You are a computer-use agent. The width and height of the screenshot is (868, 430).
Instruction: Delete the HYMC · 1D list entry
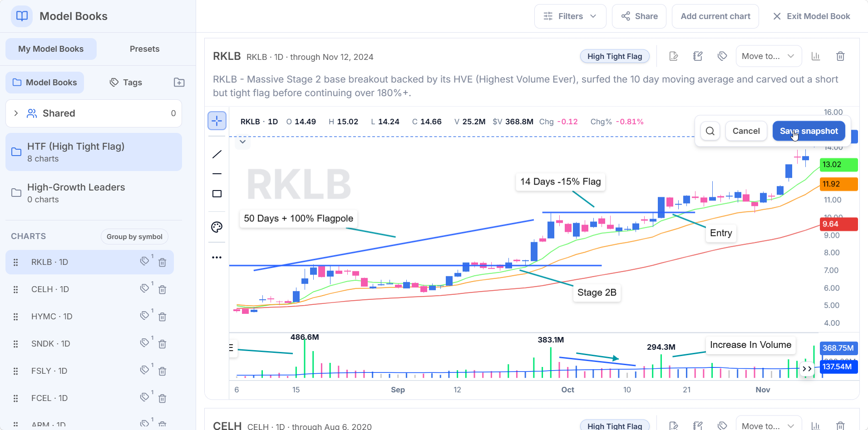(x=162, y=317)
